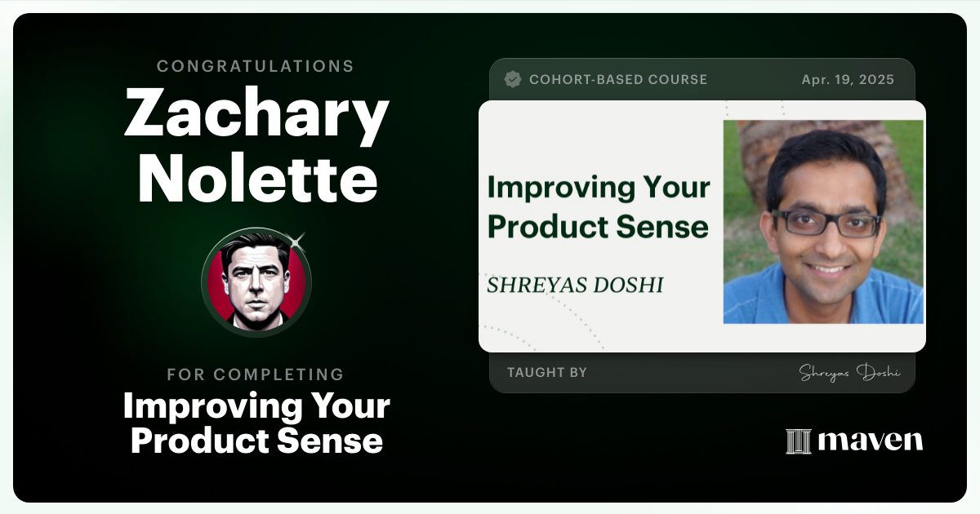Open the green 'Improving Your Product Sense' card title
Image resolution: width=980 pixels, height=514 pixels.
click(x=598, y=206)
